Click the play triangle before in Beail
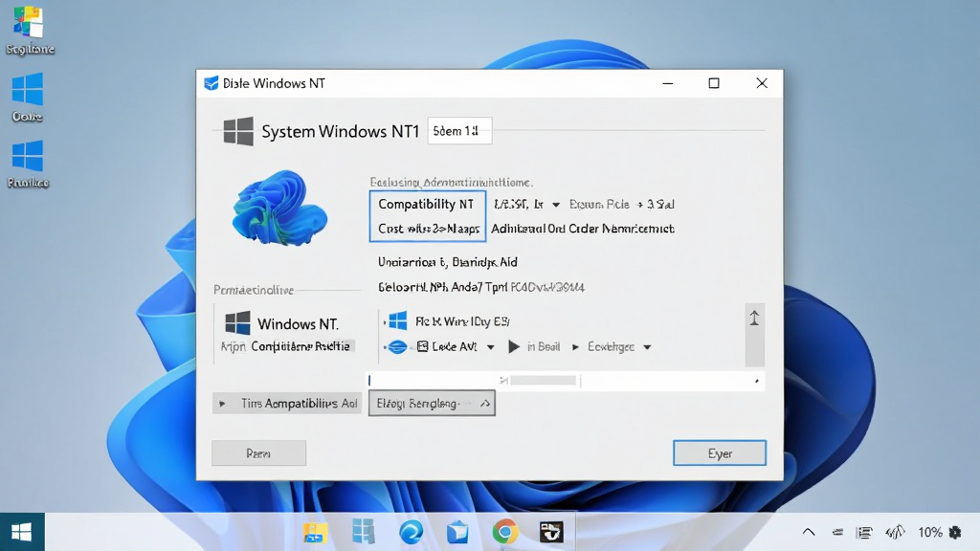The image size is (980, 551). (x=514, y=346)
